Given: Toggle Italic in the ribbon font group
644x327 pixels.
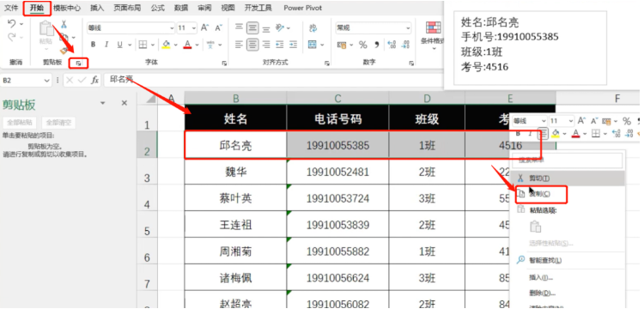Looking at the screenshot, I should point(106,45).
